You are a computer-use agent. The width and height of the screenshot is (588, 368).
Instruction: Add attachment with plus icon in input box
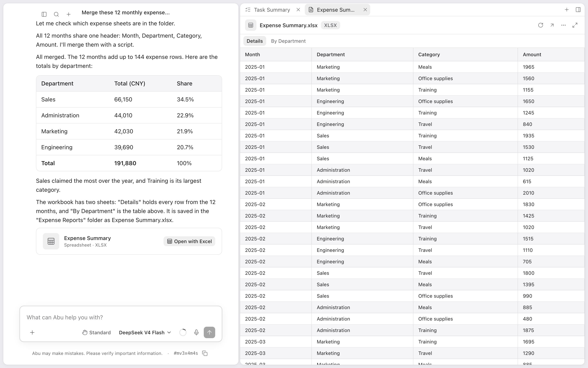pyautogui.click(x=32, y=332)
